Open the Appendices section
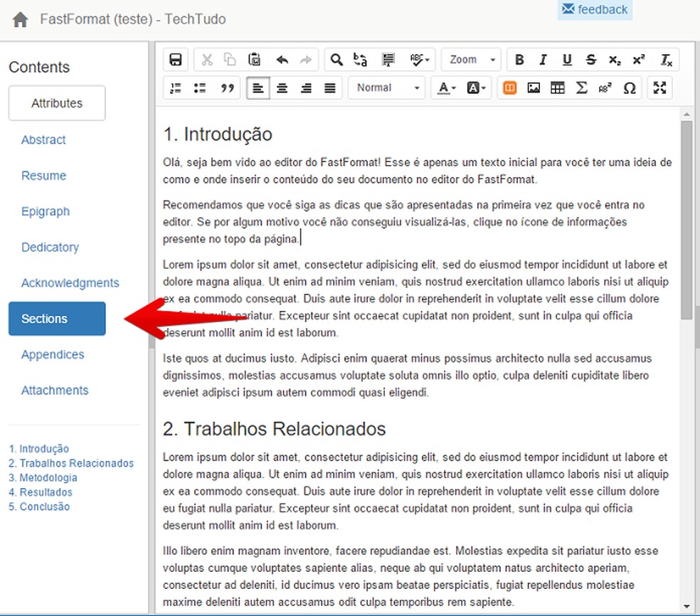 point(53,354)
